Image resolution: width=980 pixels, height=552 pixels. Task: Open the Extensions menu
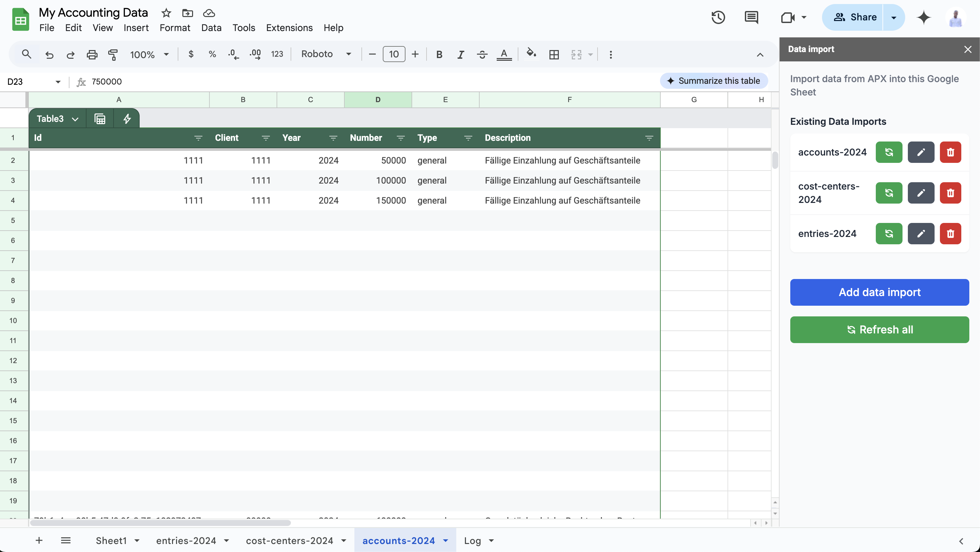(289, 27)
